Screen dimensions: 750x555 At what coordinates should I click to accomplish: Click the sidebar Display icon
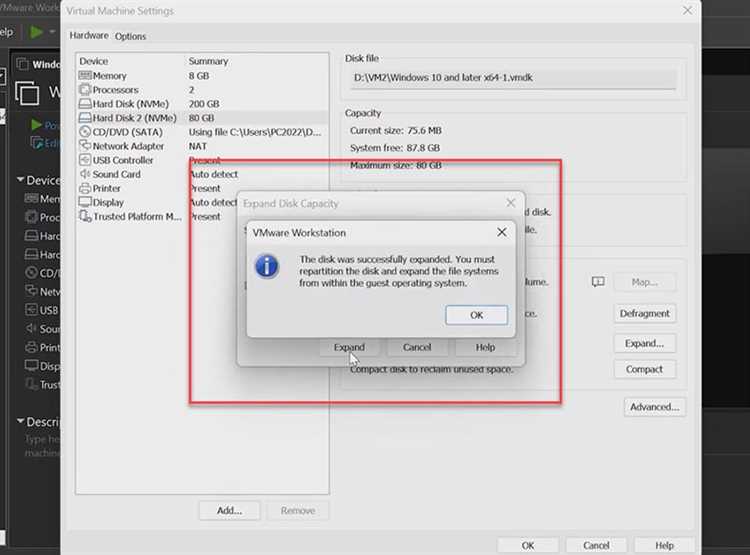tap(31, 366)
